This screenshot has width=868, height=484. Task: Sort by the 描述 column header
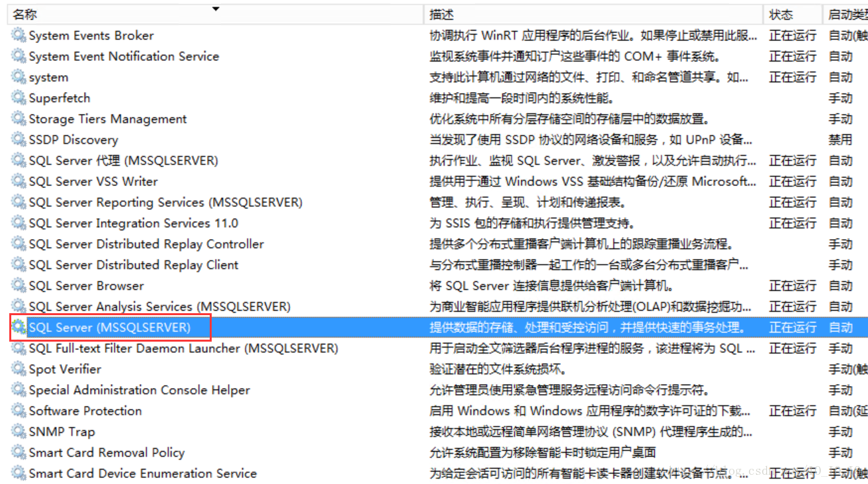(593, 15)
